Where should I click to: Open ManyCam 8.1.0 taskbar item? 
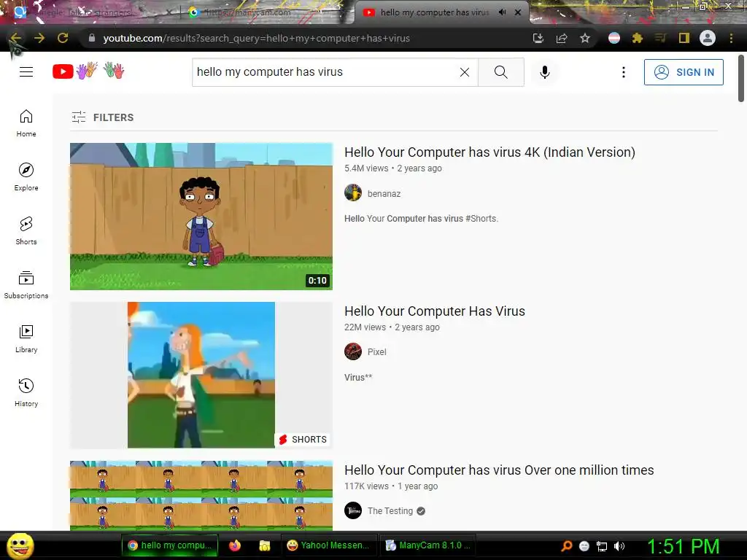pyautogui.click(x=427, y=545)
